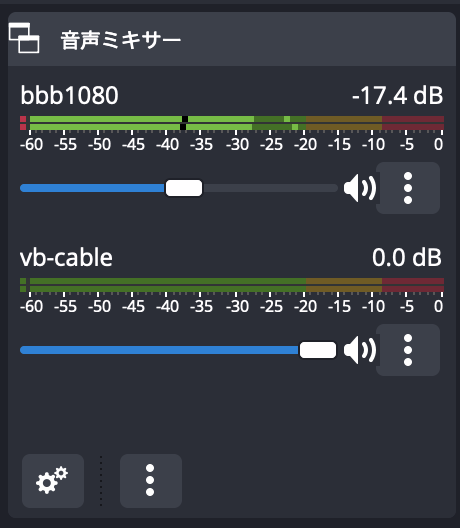Mute the vb-cable audio source
The image size is (460, 528).
[x=360, y=350]
